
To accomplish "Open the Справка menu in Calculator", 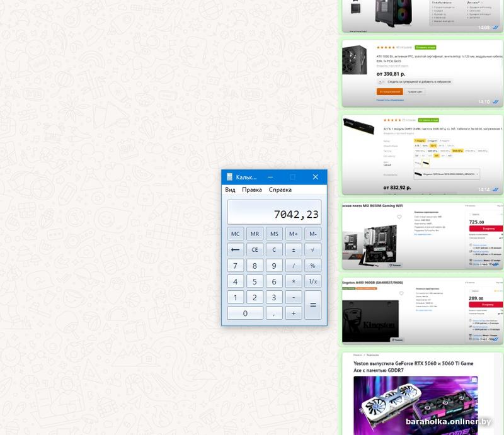I will click(x=280, y=189).
